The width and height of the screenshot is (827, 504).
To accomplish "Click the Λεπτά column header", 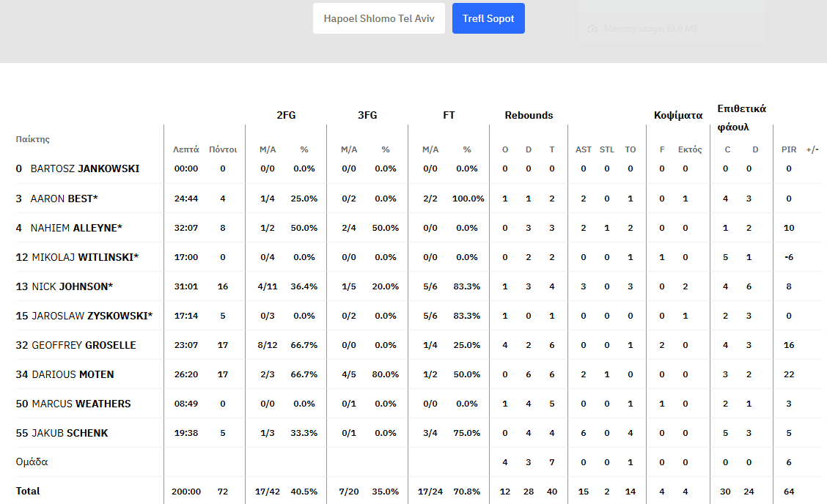I will point(186,149).
